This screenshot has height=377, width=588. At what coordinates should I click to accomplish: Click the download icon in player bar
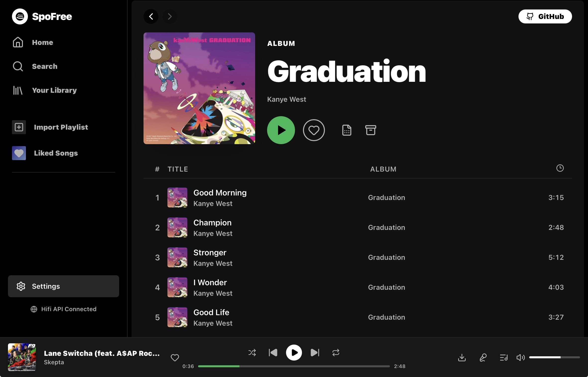coord(462,358)
